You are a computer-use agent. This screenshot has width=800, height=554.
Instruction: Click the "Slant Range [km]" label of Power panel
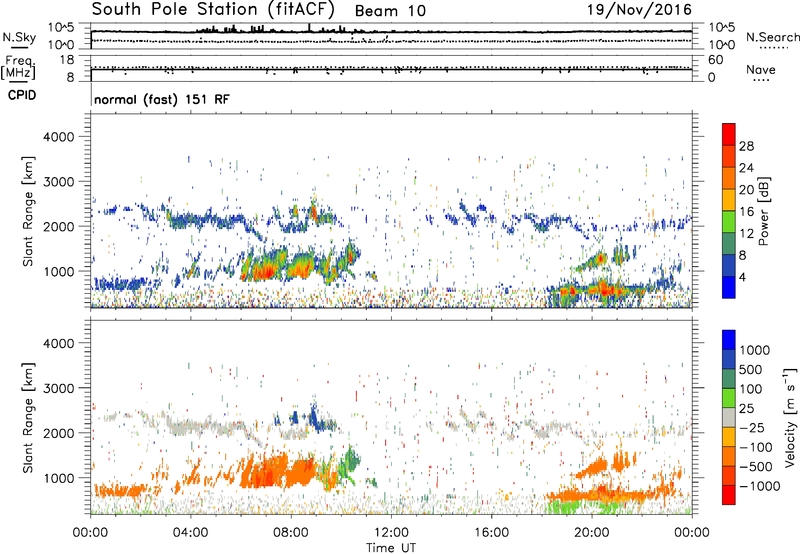[x=28, y=211]
